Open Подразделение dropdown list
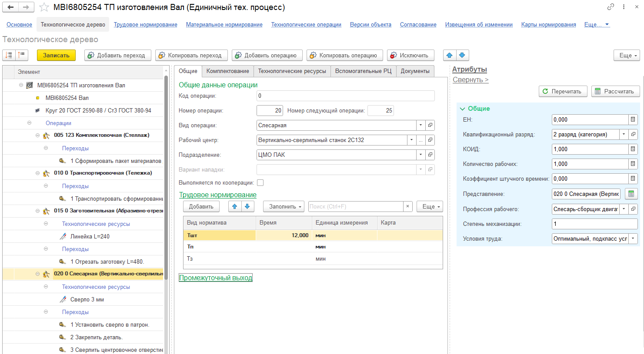Screen dimensions: 644x354 (420, 155)
